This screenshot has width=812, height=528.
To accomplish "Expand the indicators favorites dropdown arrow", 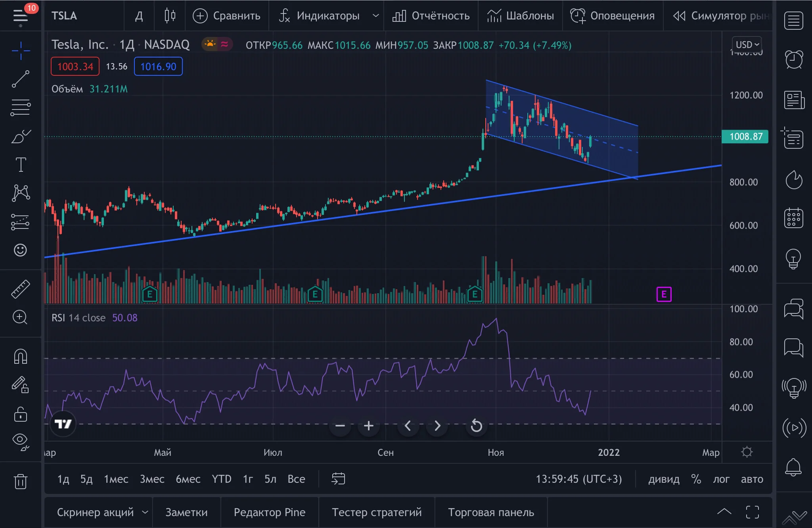I will (x=376, y=15).
